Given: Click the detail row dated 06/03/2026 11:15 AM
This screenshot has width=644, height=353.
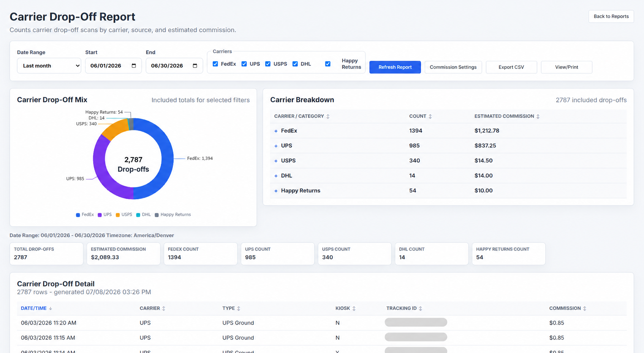Looking at the screenshot, I should point(322,338).
